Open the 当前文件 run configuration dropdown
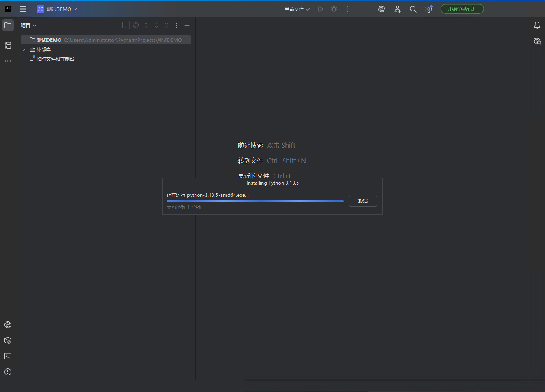The height and width of the screenshot is (392, 545). [297, 9]
